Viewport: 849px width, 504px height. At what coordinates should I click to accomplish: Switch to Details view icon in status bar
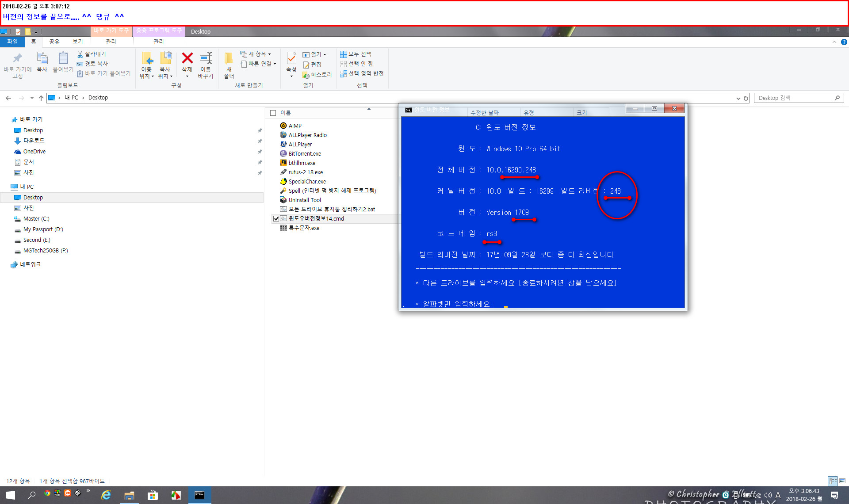(x=833, y=481)
